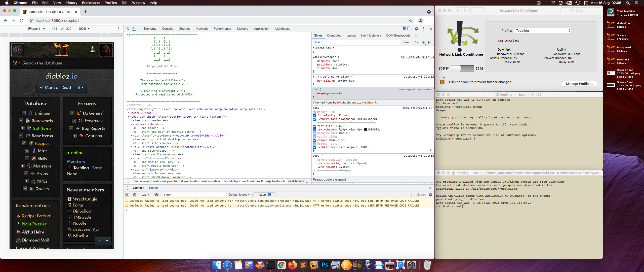Open the Photoshop icon in the Dock
The width and height of the screenshot is (644, 272).
click(x=325, y=265)
